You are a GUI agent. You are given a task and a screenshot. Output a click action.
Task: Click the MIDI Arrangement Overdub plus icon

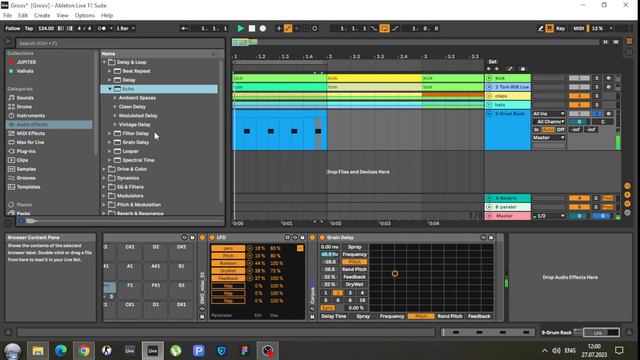pyautogui.click(x=279, y=28)
